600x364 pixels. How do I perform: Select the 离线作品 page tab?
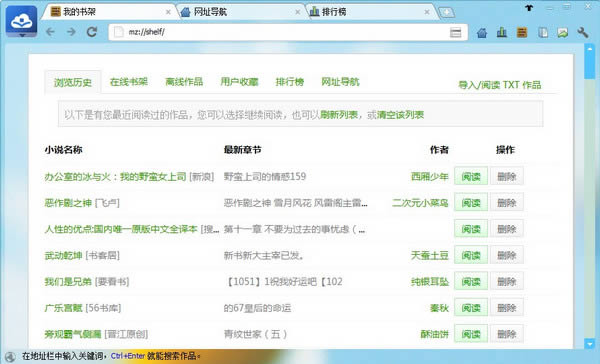(x=184, y=82)
